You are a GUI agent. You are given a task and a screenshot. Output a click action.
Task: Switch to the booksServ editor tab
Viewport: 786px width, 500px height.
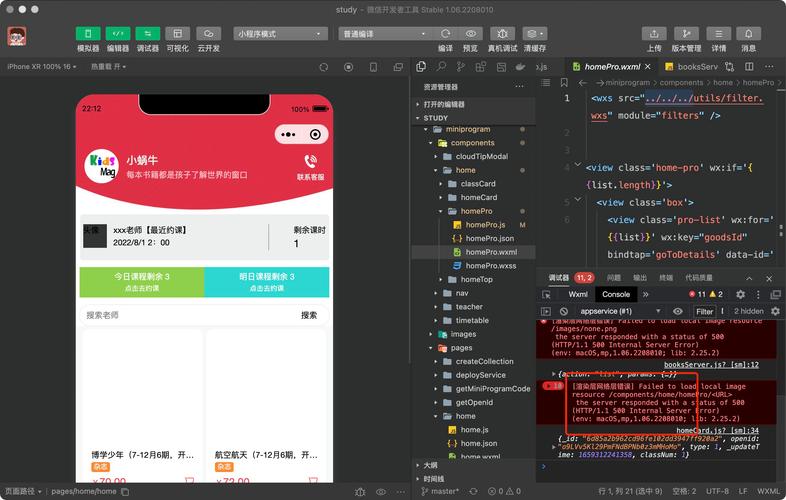691,66
